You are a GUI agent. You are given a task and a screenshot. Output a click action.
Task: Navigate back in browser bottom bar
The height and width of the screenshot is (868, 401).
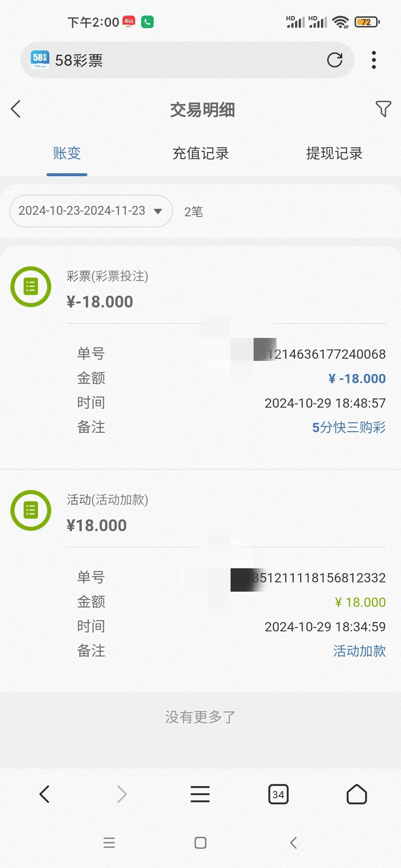(45, 794)
